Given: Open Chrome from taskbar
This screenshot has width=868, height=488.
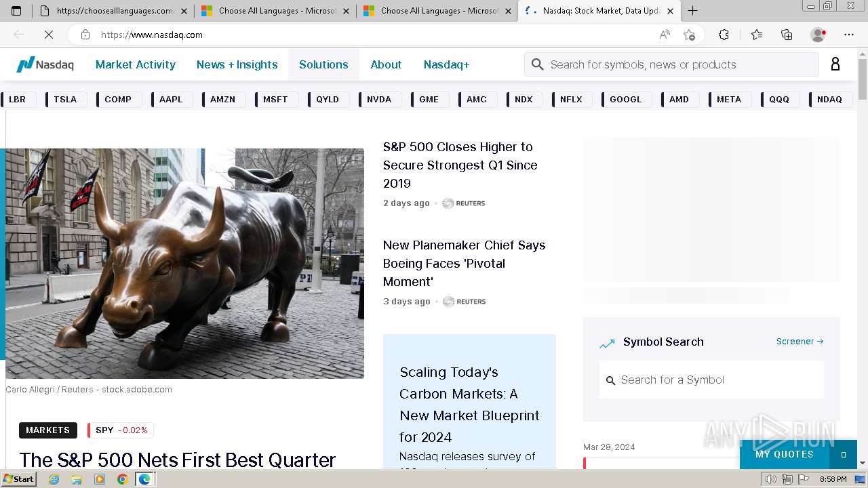Looking at the screenshot, I should pos(122,479).
